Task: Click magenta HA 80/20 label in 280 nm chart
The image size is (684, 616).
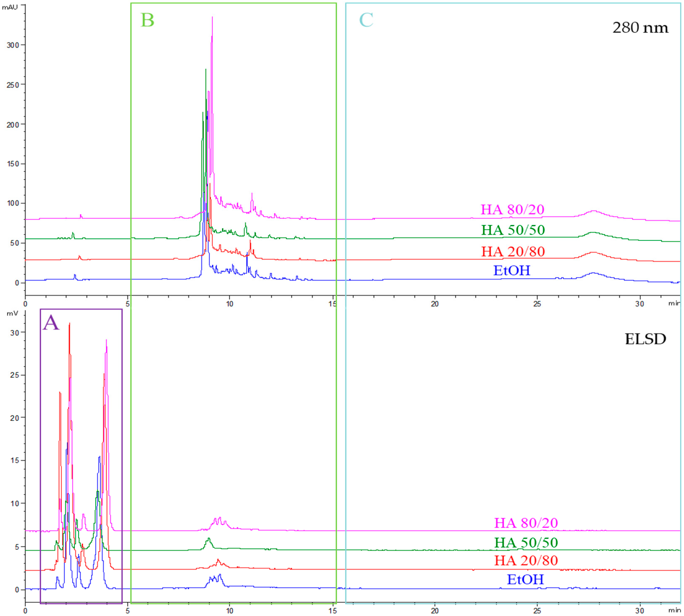Action: pyautogui.click(x=512, y=209)
